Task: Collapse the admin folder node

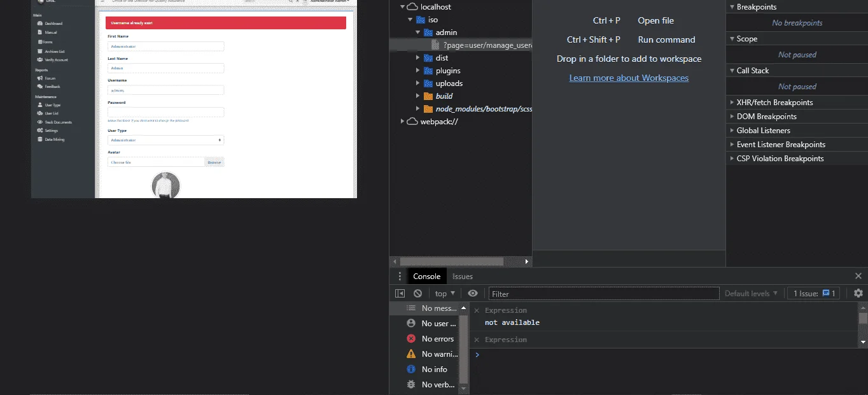Action: (418, 32)
